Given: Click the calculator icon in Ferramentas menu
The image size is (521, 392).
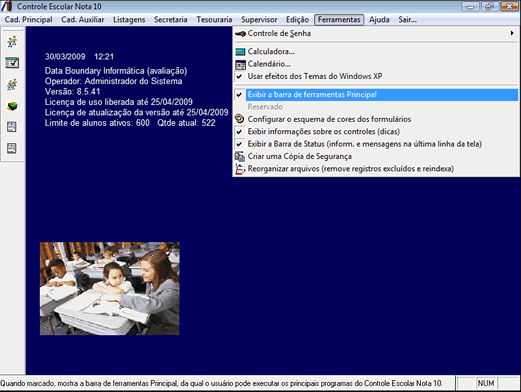Looking at the screenshot, I should pos(240,52).
